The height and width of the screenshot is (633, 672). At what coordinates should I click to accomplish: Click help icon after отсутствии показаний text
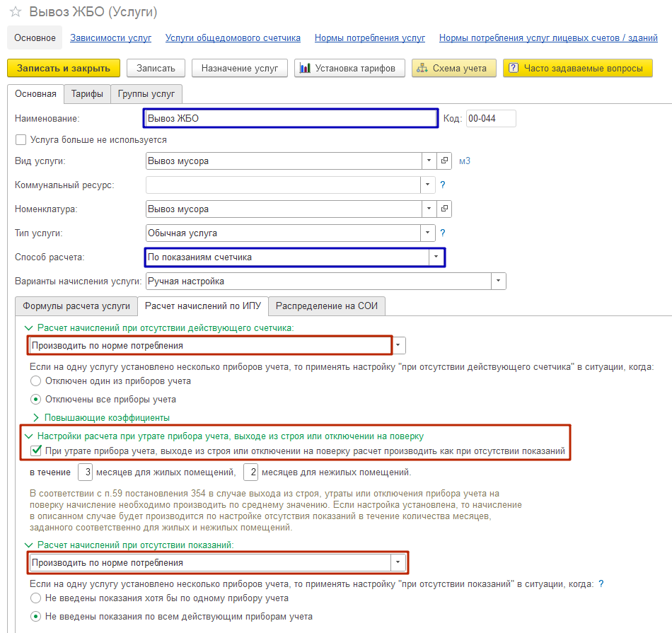[x=601, y=583]
